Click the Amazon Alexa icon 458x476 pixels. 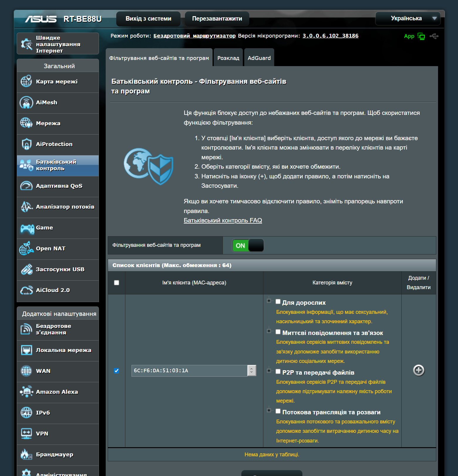26,392
